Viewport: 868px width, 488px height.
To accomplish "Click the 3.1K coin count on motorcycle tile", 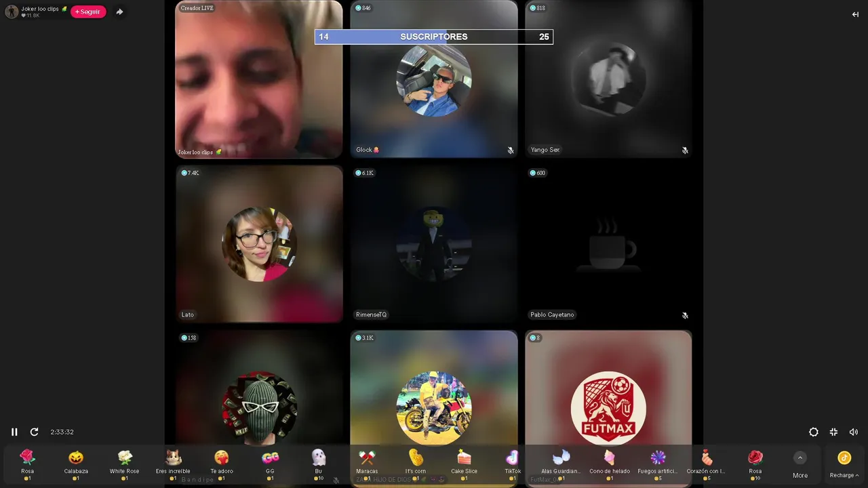I will [x=364, y=338].
